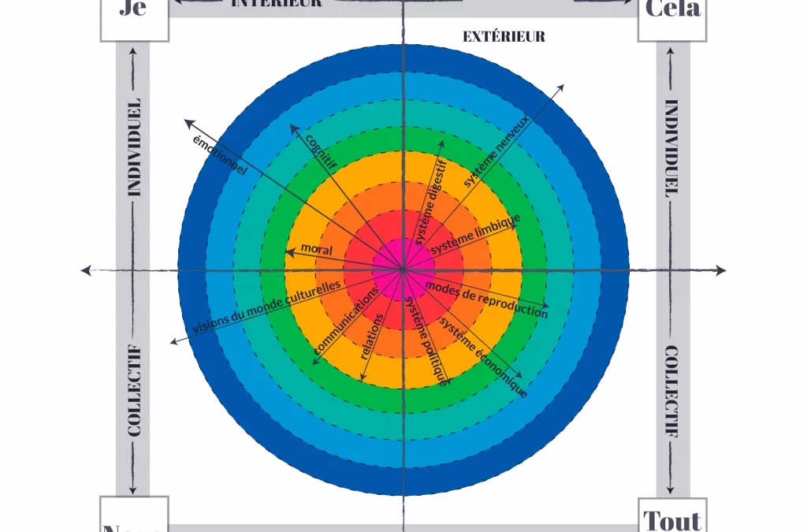Click the INTÉRIEUR header label

[x=276, y=4]
